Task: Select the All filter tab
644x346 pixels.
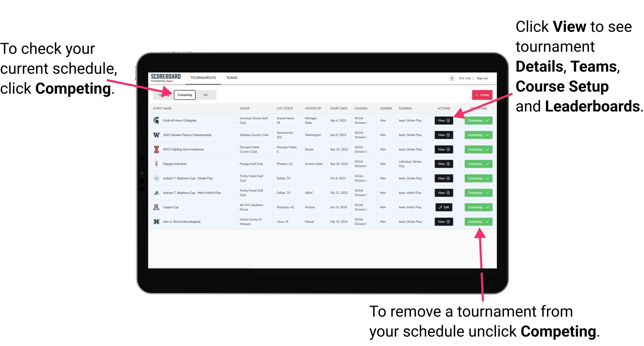Action: (205, 95)
